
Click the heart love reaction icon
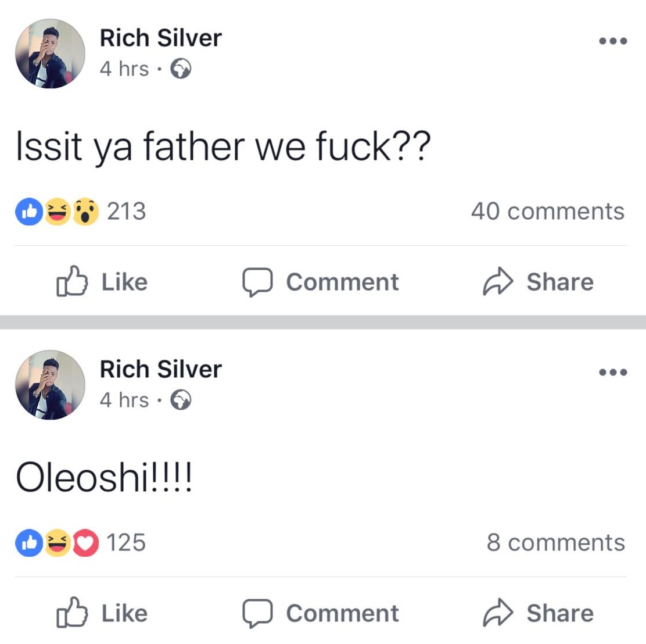coord(85,543)
